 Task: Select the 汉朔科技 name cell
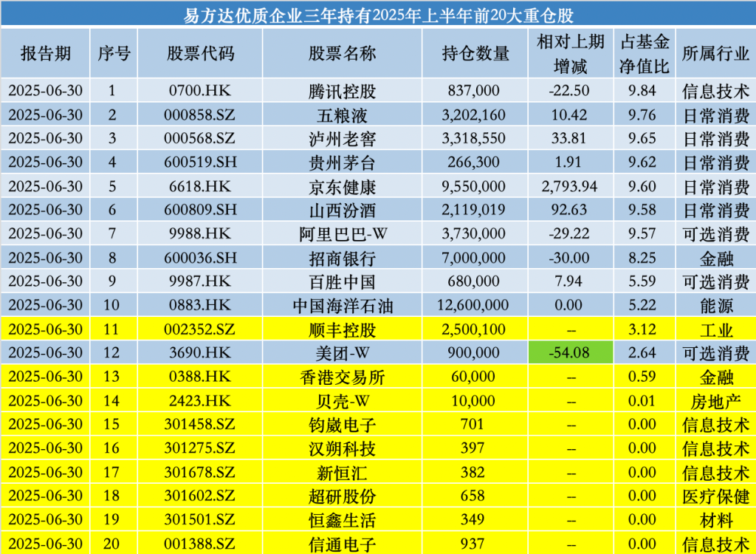click(x=343, y=448)
